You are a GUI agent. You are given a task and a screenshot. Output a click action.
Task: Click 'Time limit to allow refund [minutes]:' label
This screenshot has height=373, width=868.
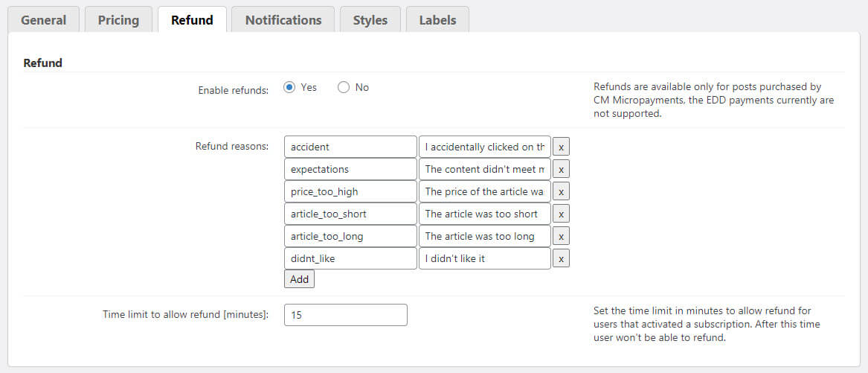pyautogui.click(x=185, y=314)
